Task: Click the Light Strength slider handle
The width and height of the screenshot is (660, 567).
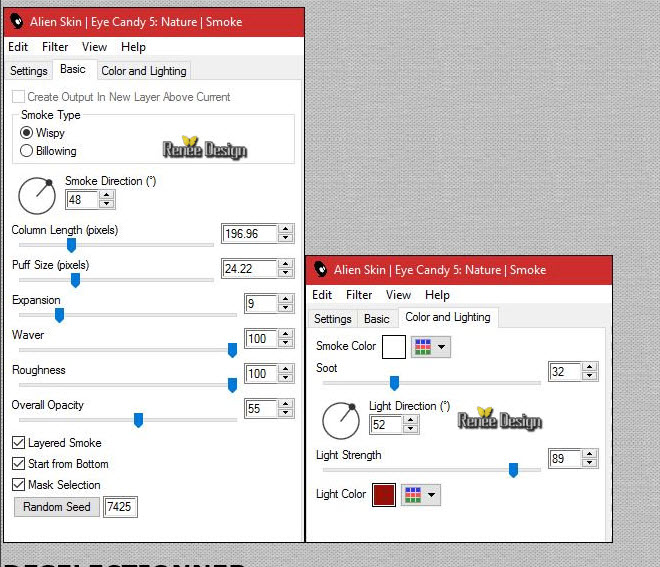Action: click(514, 470)
